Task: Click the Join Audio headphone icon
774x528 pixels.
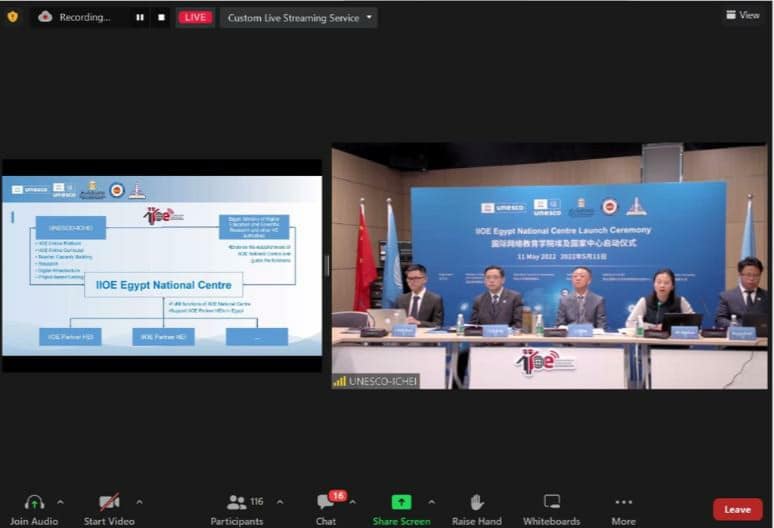Action: click(34, 503)
